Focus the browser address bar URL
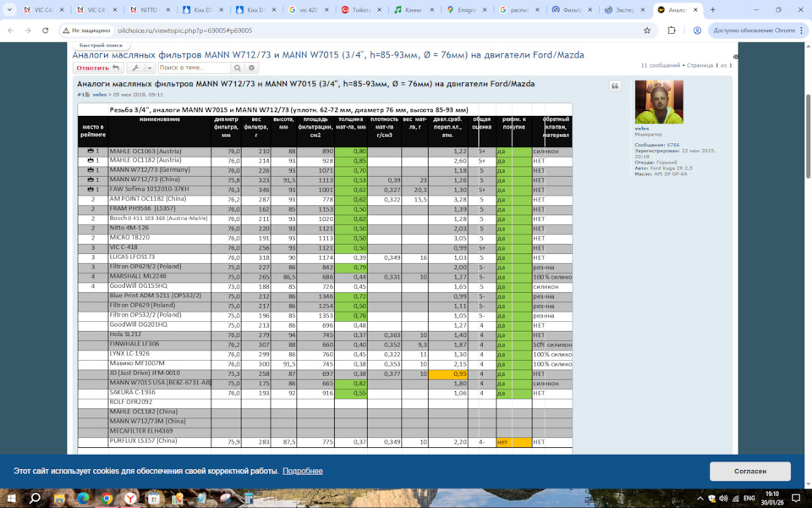812x508 pixels. pyautogui.click(x=185, y=30)
